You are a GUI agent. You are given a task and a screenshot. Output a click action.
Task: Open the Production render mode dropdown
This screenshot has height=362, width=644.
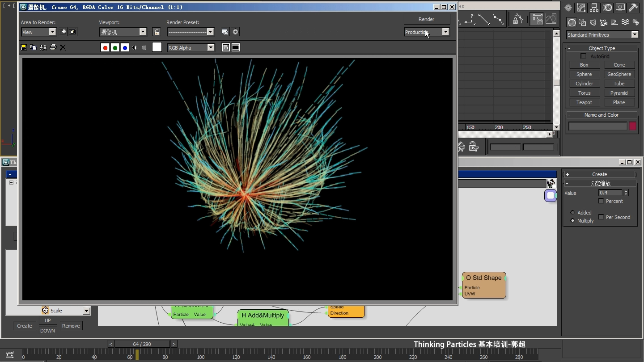427,32
